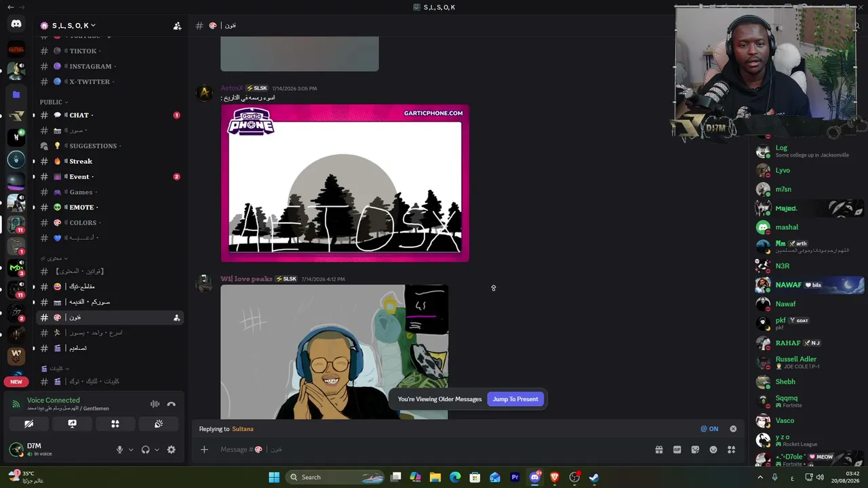
Task: Click the W!| love peaks username
Action: click(246, 279)
